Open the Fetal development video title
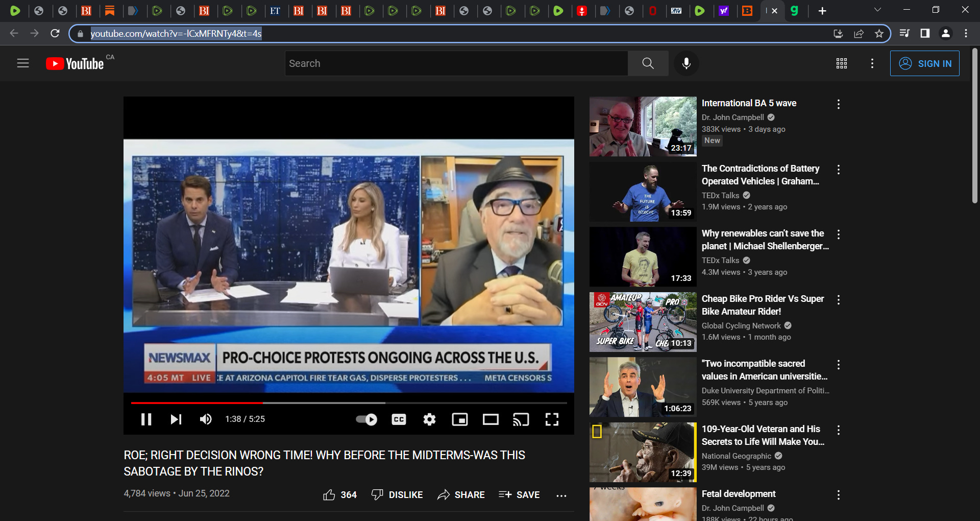 (x=739, y=494)
